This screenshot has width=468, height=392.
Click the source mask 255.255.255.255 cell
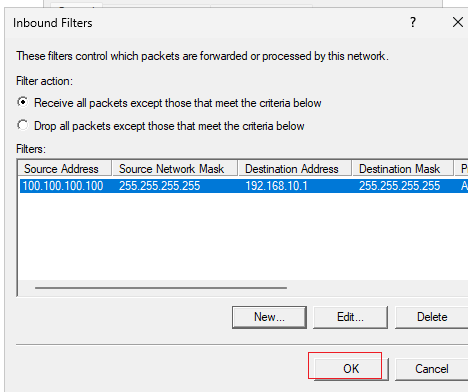(160, 186)
